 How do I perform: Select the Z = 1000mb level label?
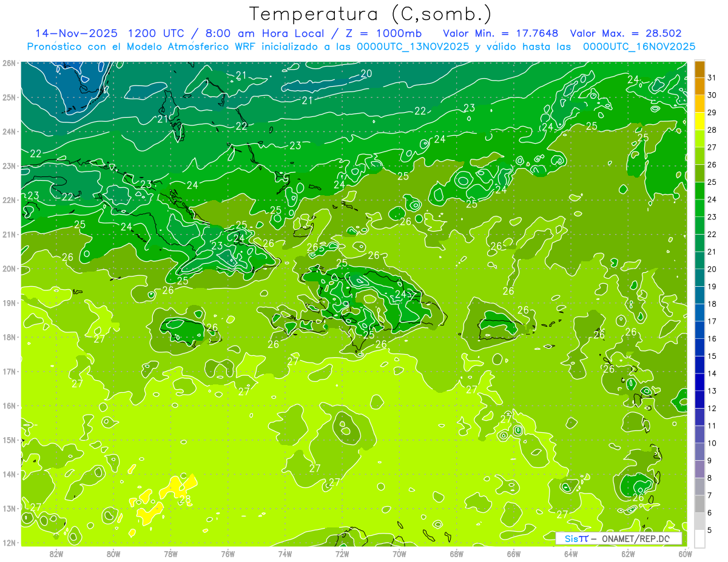coord(383,33)
